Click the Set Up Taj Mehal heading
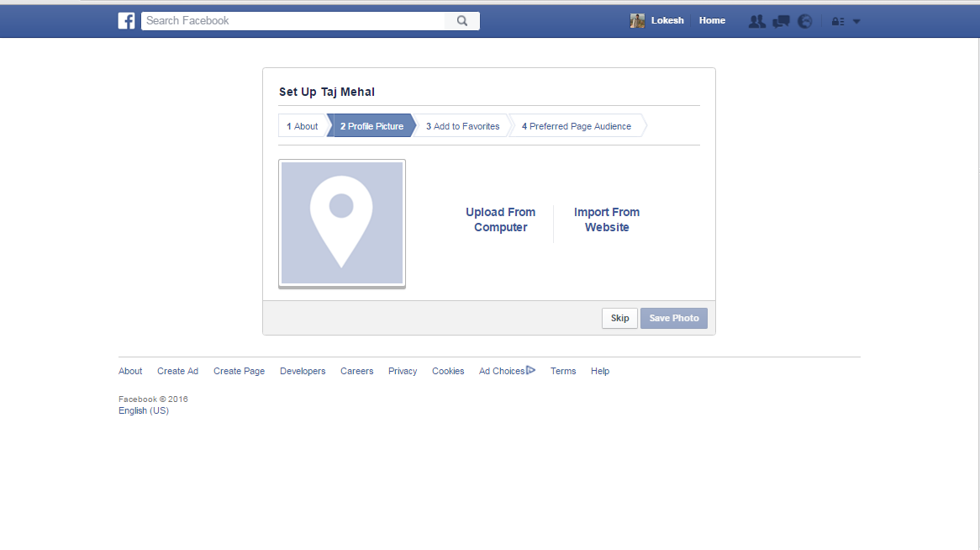980x550 pixels. tap(327, 92)
